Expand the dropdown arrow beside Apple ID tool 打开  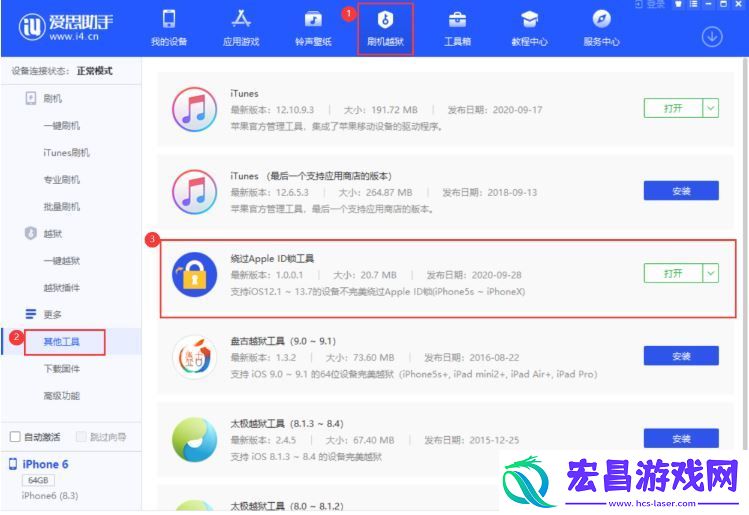coord(711,273)
